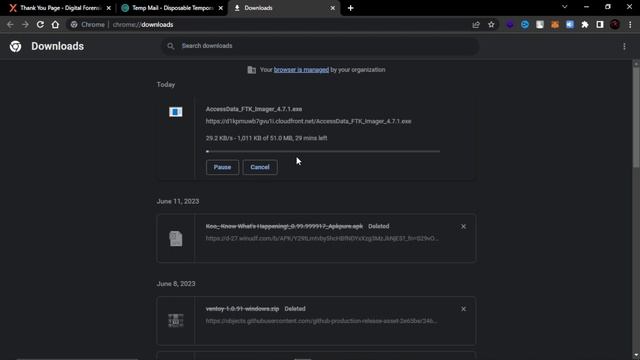640x360 pixels.
Task: Open the Chrome profile avatar
Action: coord(615,25)
